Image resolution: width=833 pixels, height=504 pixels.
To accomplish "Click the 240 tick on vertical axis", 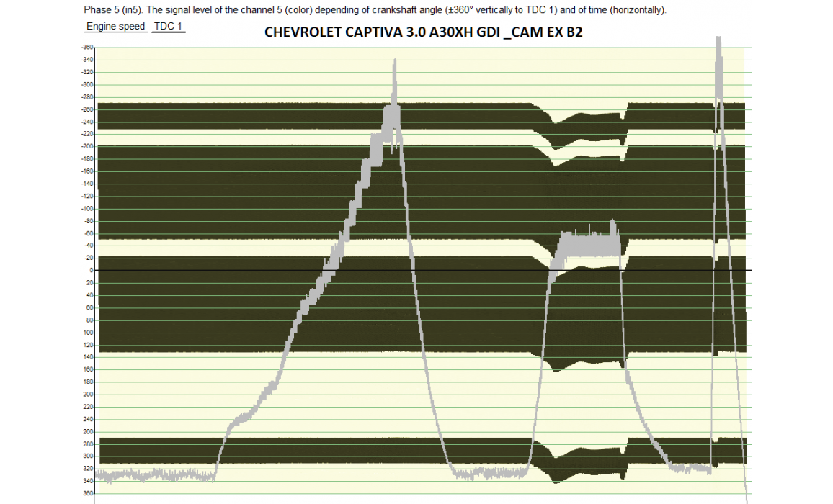I will pos(89,419).
